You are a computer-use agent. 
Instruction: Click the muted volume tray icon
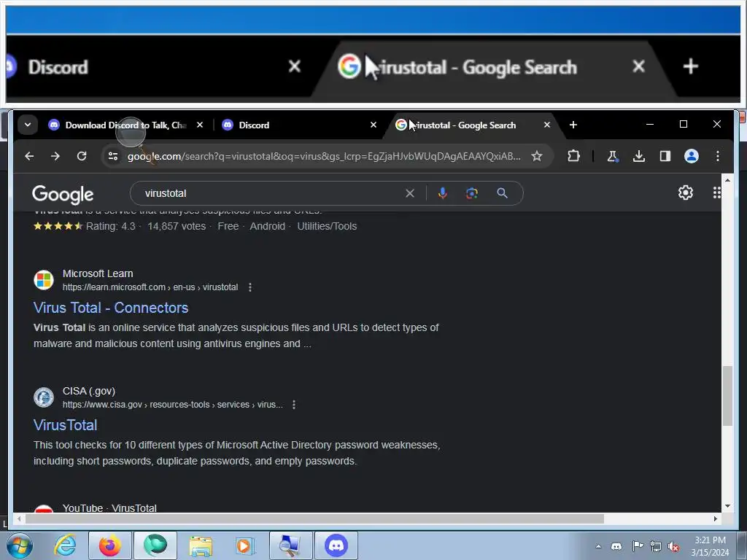673,547
